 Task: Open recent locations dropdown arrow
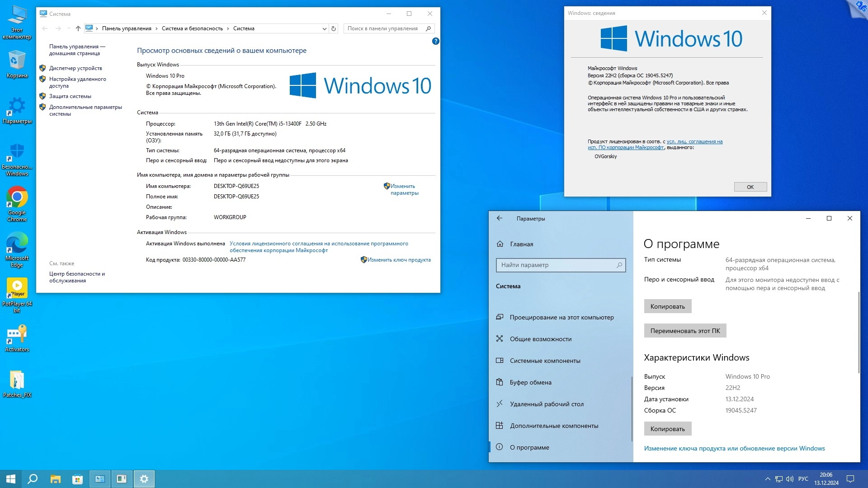tap(69, 28)
